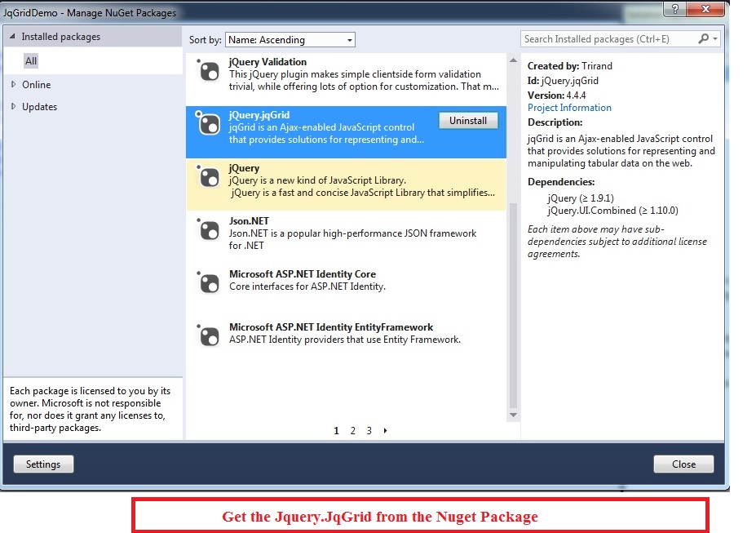Click the search magnifier icon
Viewport: 756px width, 533px height.
click(704, 38)
